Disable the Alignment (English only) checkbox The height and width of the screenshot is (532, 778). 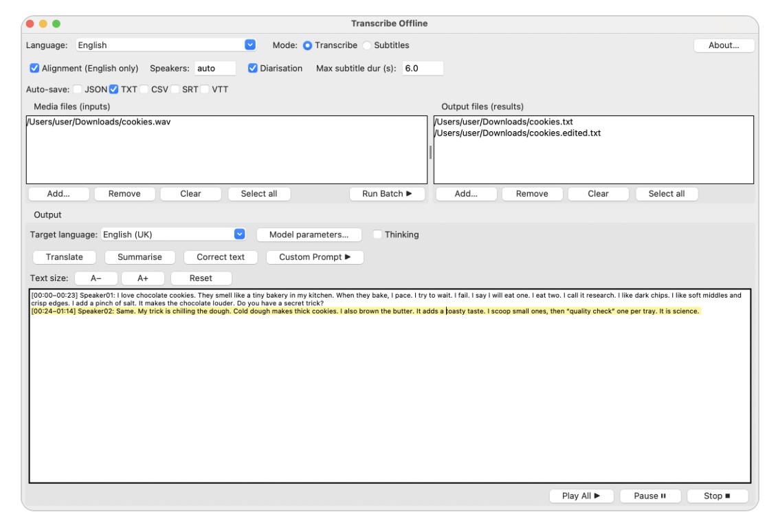click(35, 68)
